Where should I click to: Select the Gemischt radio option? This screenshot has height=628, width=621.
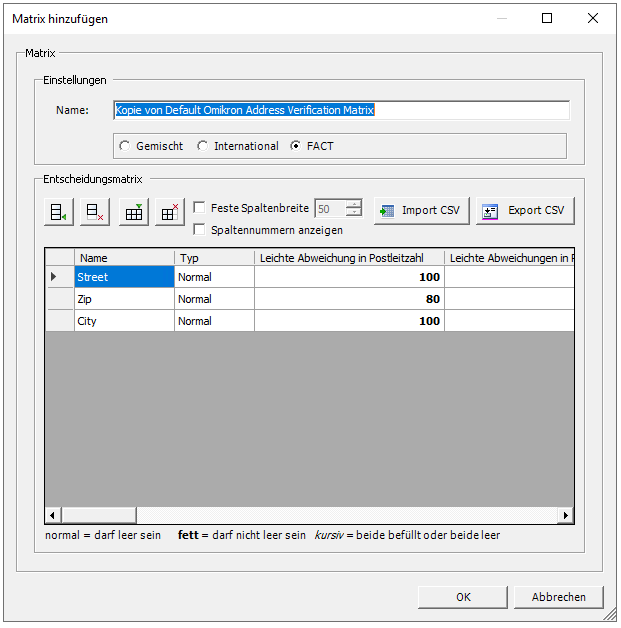[151, 146]
